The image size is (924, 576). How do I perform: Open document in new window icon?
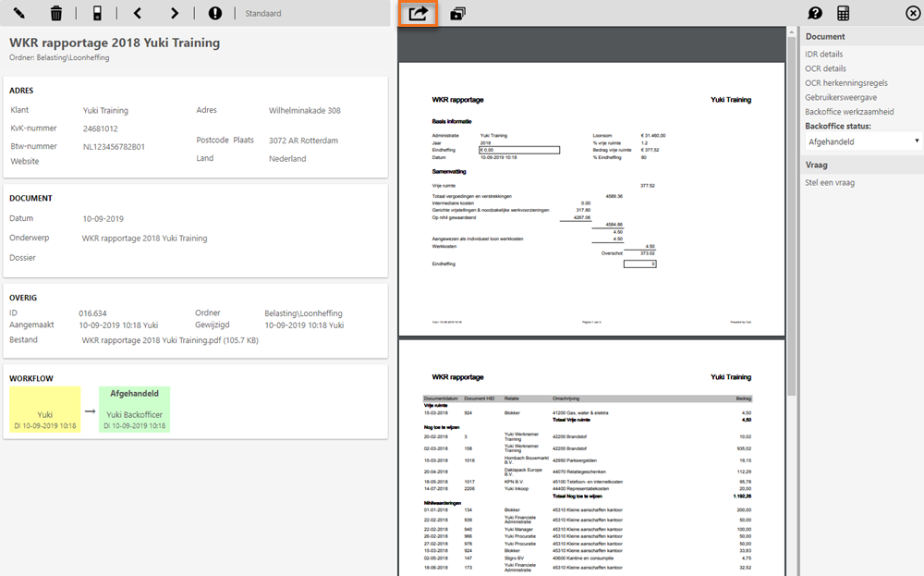pyautogui.click(x=458, y=13)
